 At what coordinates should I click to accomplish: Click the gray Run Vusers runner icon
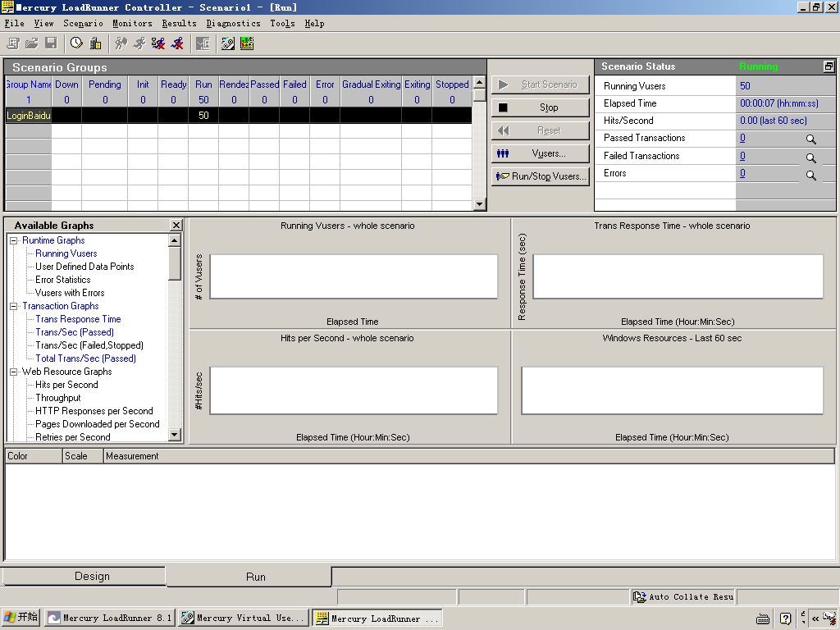point(139,43)
